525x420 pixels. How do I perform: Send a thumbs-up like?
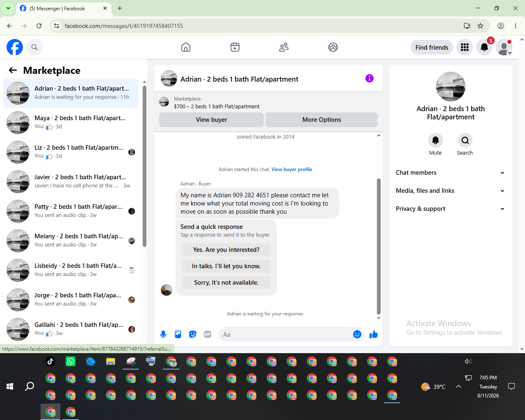click(374, 334)
